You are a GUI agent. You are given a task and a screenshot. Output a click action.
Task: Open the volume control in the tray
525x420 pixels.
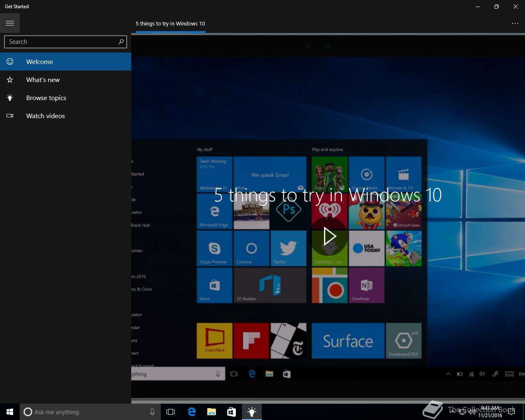(x=472, y=412)
